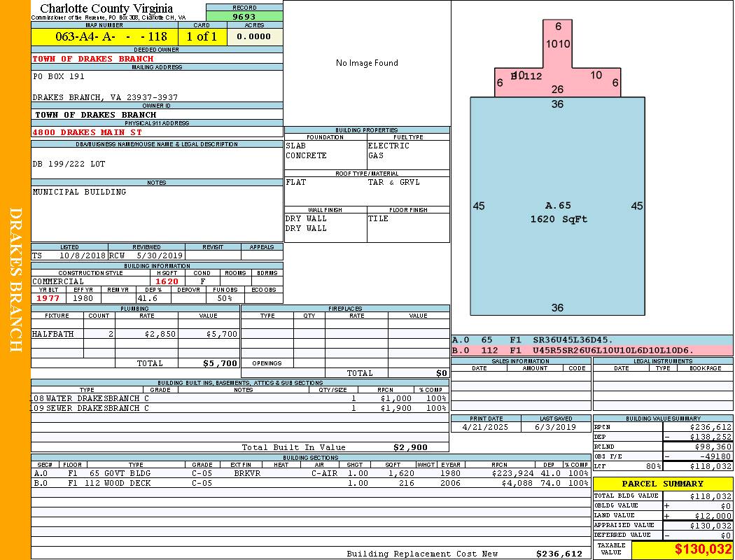The width and height of the screenshot is (735, 560).
Task: Select the map number 063-A4-A-118 field
Action: pos(104,37)
